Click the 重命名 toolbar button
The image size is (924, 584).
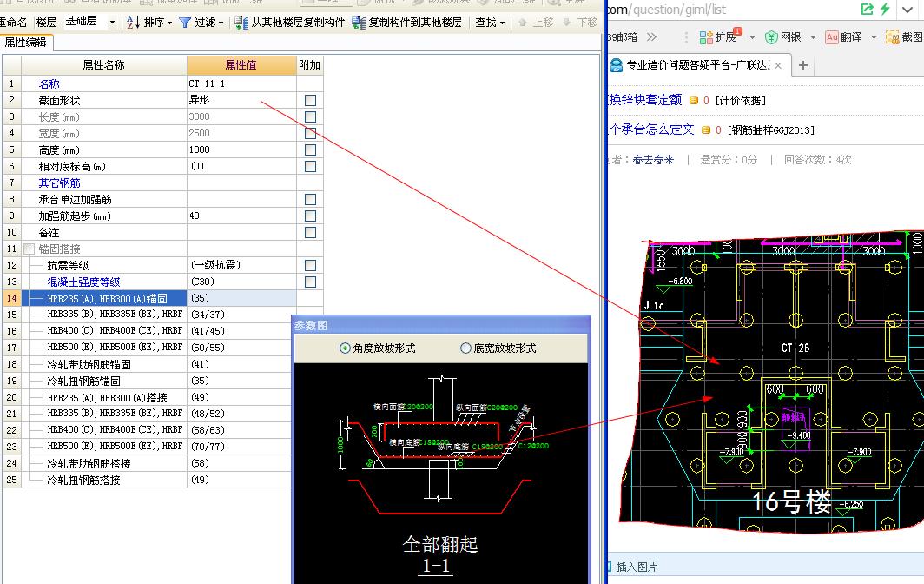tap(14, 23)
